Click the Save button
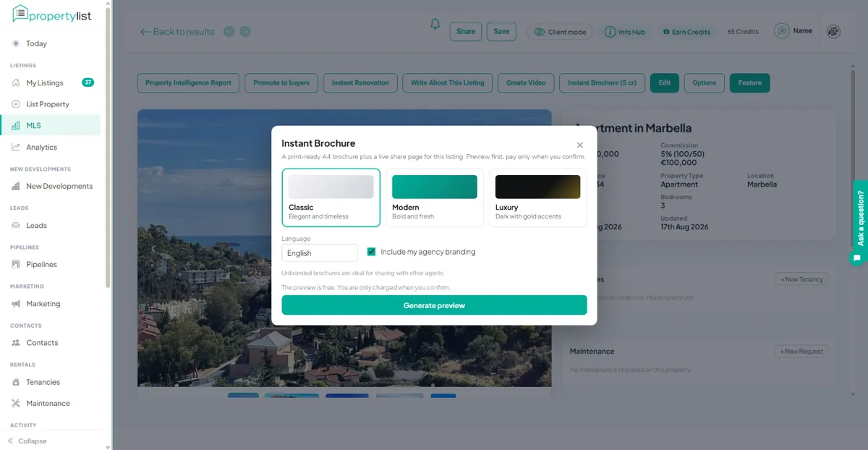Viewport: 868px width, 450px height. pos(501,31)
